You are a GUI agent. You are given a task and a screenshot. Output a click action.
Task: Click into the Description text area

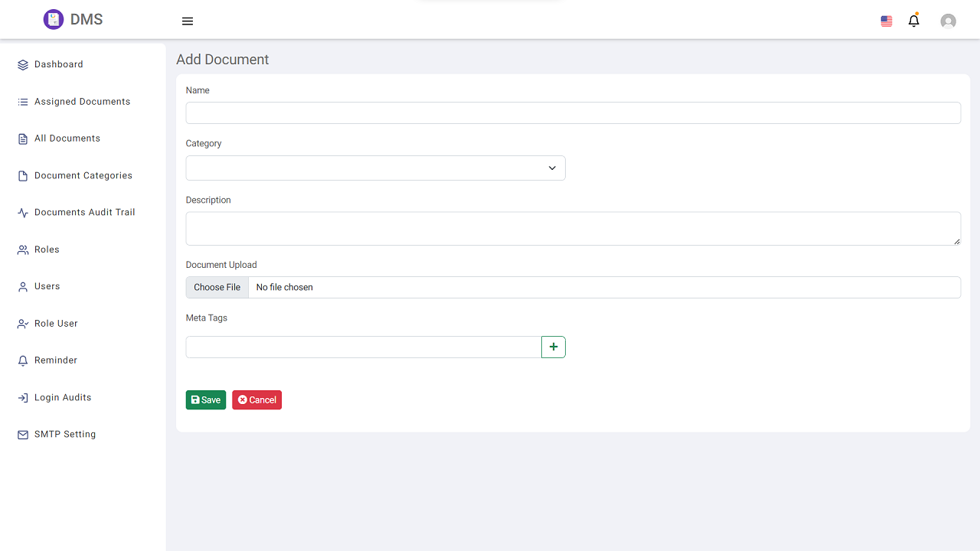point(573,229)
